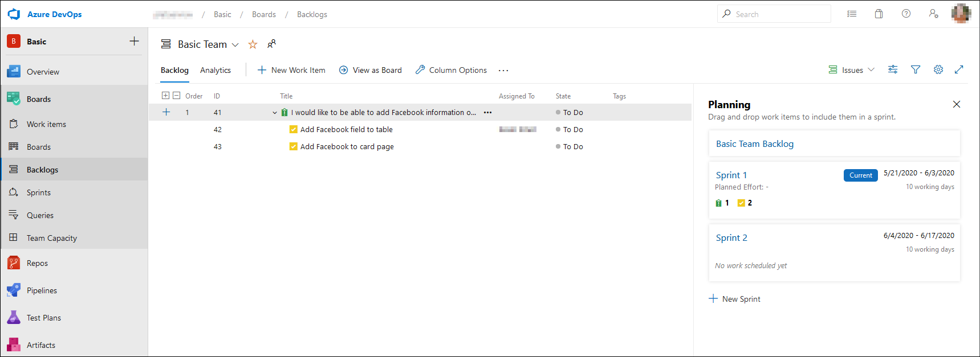Open the Help question mark icon
This screenshot has width=980, height=357.
click(x=906, y=14)
